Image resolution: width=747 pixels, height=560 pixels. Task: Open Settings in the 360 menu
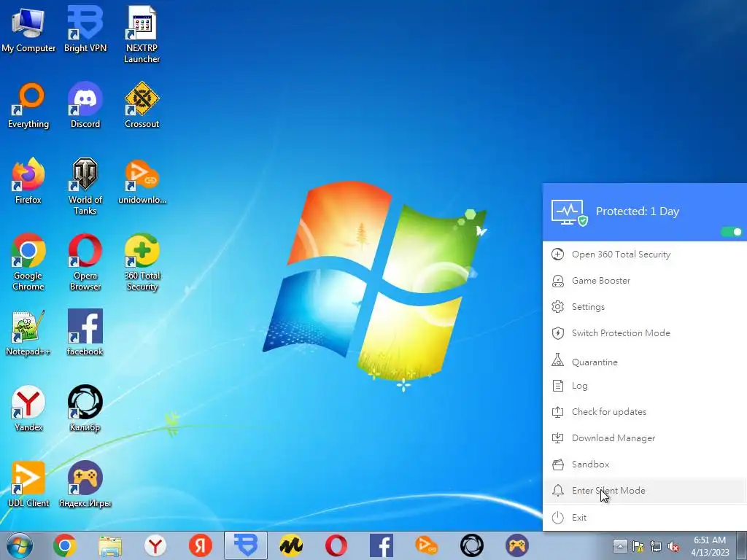click(x=645, y=307)
